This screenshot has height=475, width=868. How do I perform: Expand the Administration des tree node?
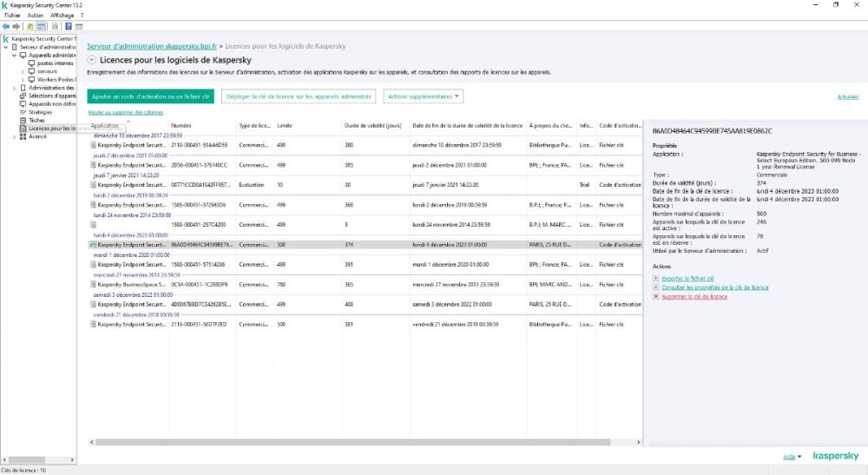pos(15,88)
